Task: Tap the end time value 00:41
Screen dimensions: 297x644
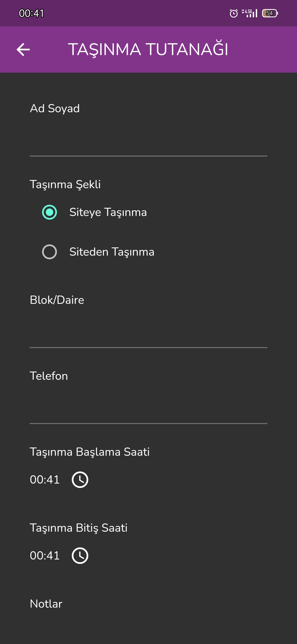Action: (45, 556)
